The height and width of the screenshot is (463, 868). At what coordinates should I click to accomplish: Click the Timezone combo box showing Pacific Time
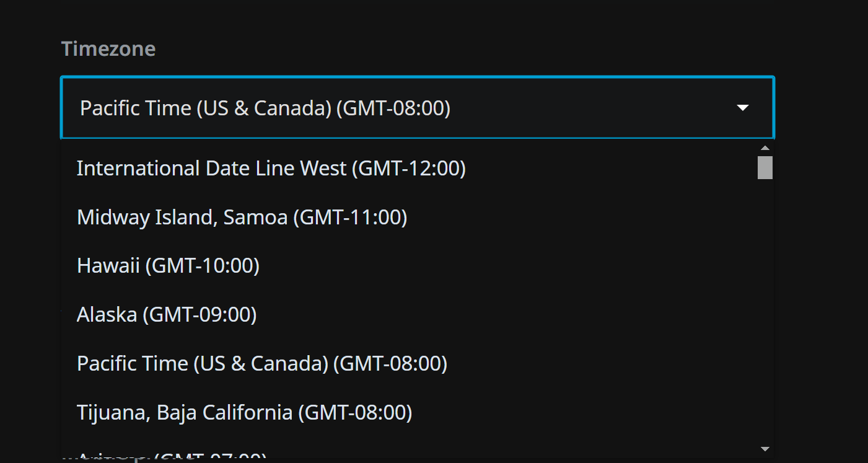tap(397, 108)
